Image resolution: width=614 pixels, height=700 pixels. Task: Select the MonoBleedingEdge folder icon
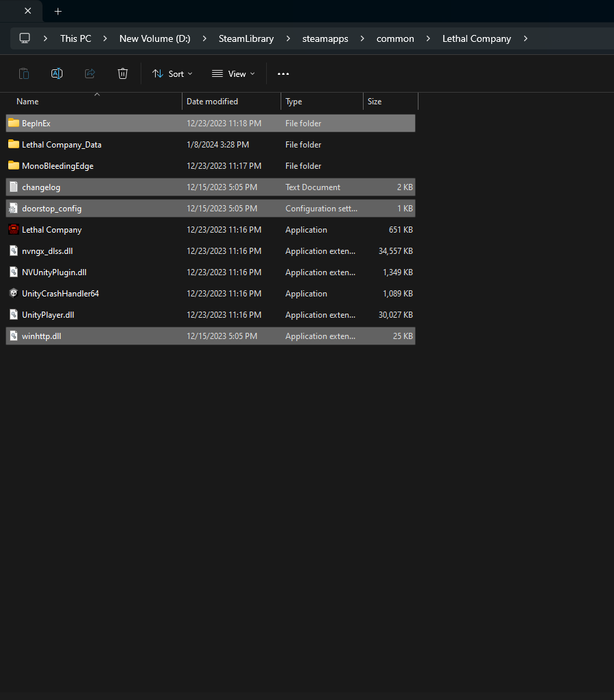[14, 165]
